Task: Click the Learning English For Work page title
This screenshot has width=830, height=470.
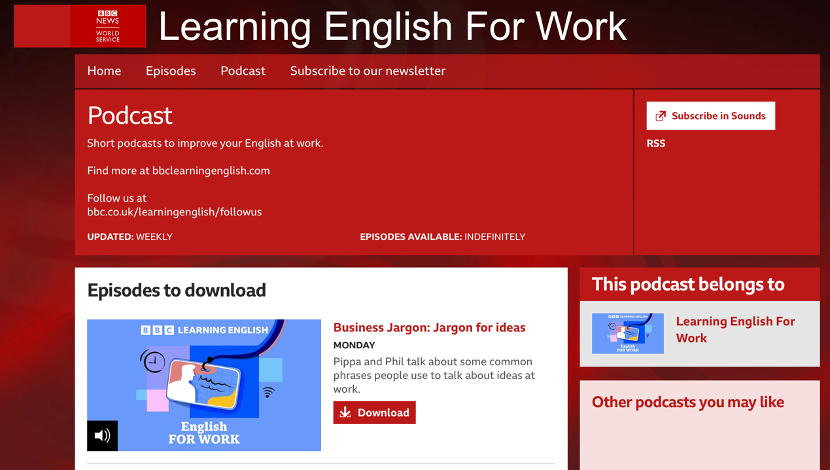Action: coord(392,27)
